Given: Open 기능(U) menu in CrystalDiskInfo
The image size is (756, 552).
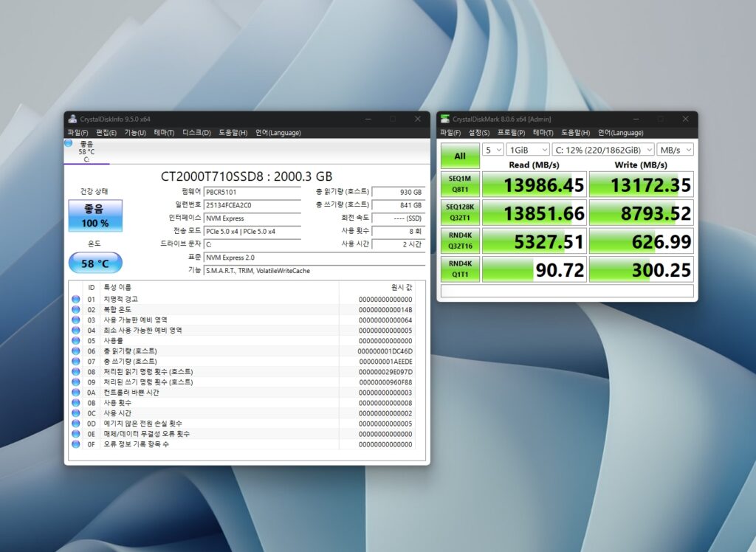Looking at the screenshot, I should pos(135,133).
